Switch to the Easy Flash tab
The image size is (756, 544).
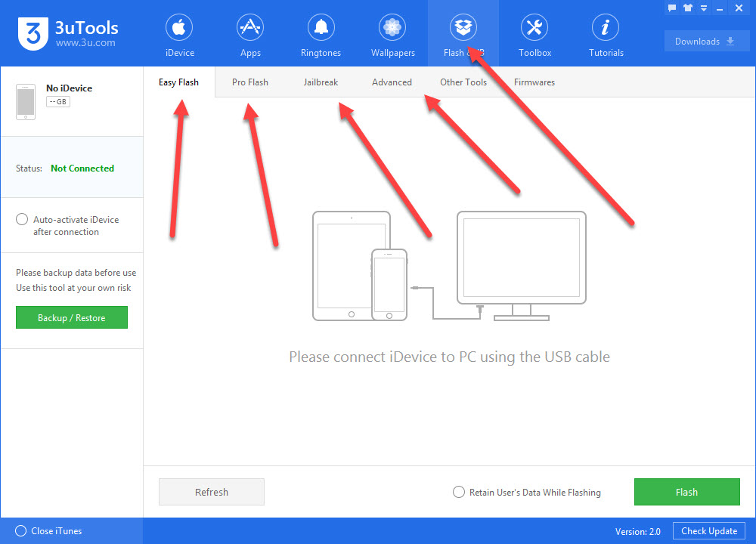[179, 82]
